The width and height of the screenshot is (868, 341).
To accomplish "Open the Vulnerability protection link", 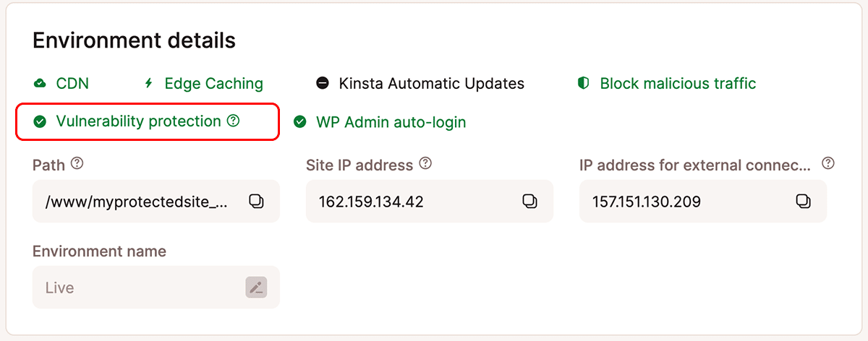I will pos(139,121).
